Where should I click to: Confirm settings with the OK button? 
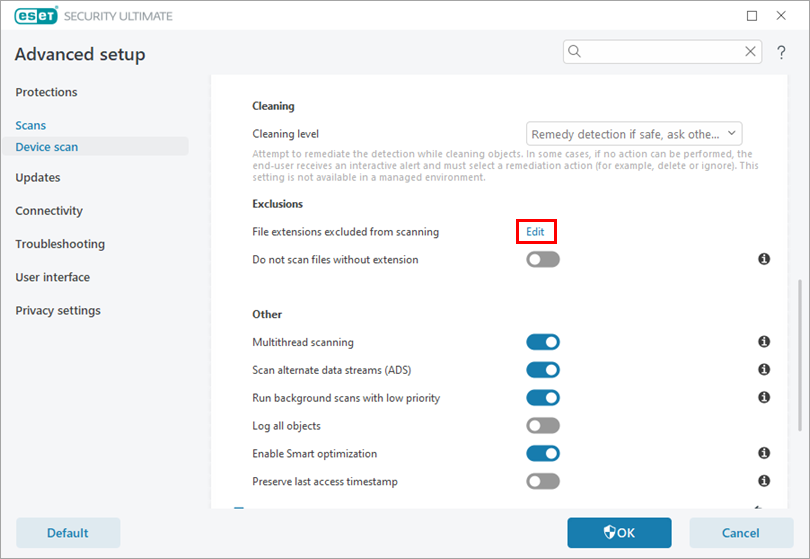tap(619, 533)
